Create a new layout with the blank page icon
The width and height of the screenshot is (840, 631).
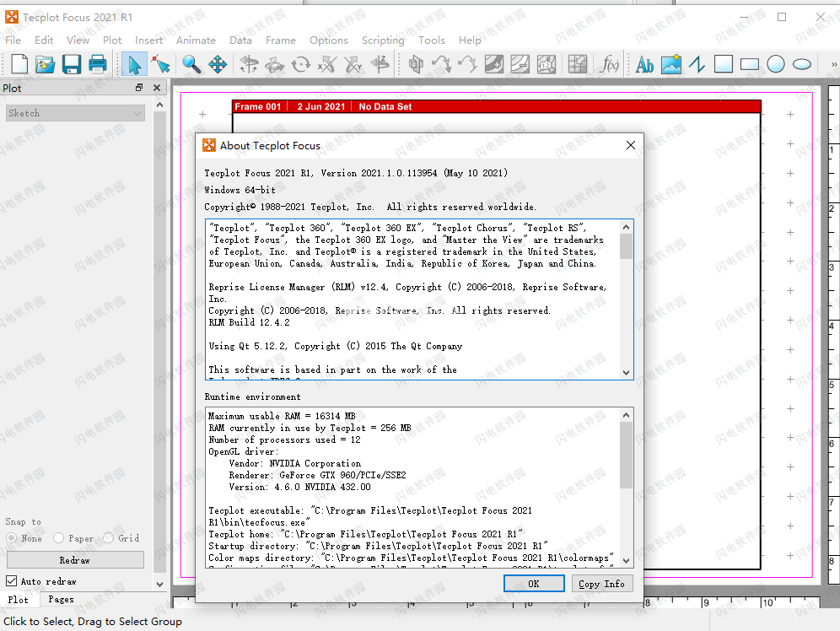point(20,64)
